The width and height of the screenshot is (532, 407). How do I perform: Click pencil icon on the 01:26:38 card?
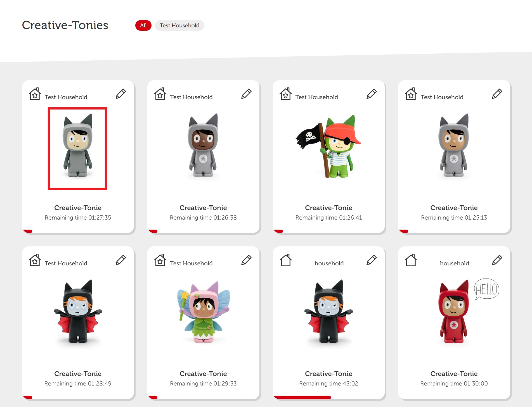[x=246, y=94]
